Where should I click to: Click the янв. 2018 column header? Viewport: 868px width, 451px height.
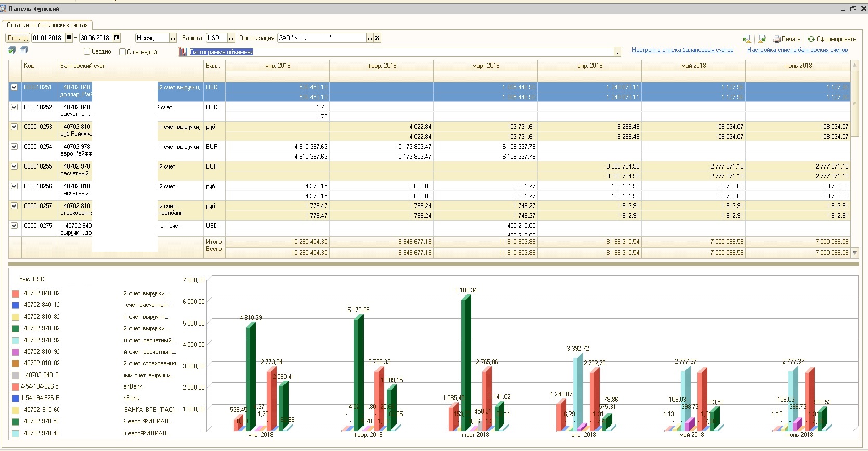(278, 66)
